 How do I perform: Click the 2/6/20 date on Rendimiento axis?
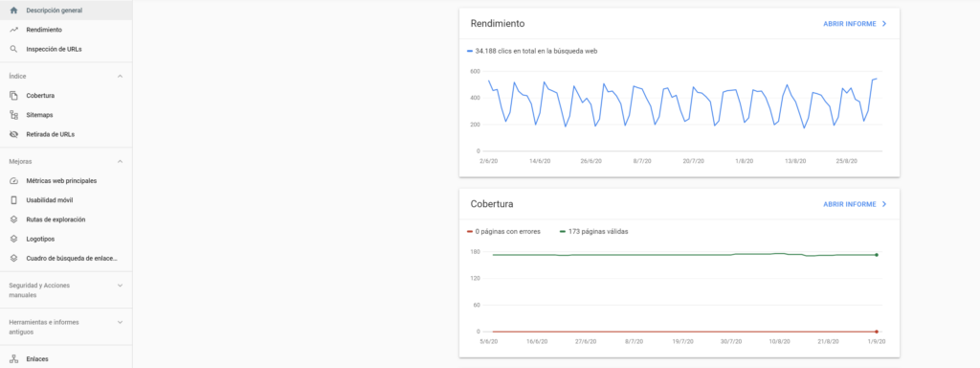[x=488, y=161]
